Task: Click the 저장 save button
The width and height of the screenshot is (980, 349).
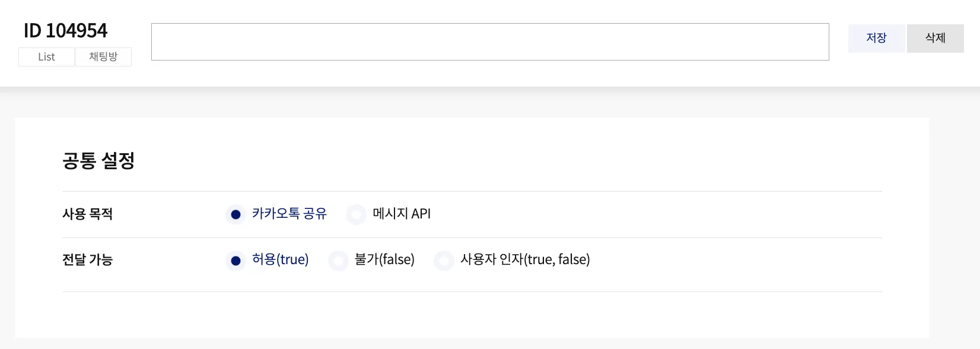Action: point(876,39)
